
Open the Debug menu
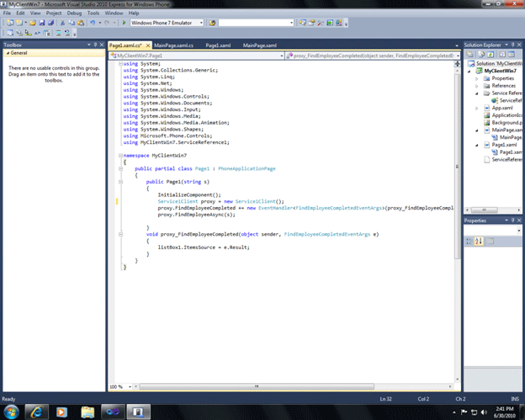pyautogui.click(x=74, y=13)
